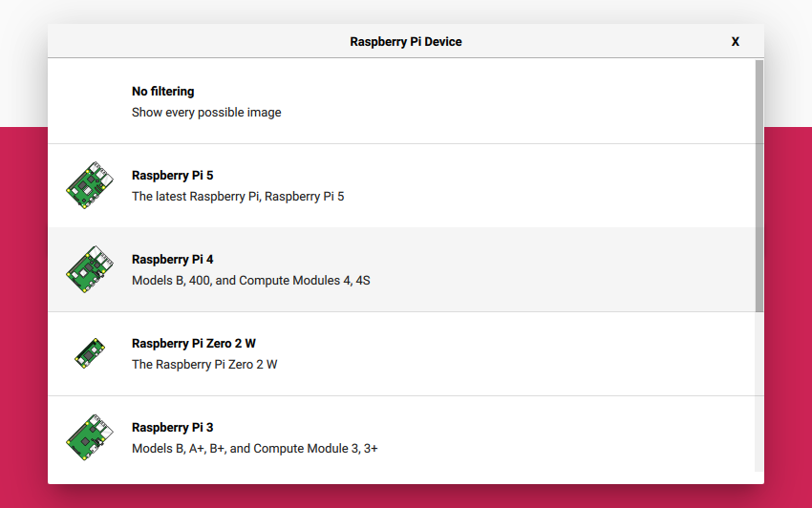Click "Show every possible image" description text
812x508 pixels.
point(206,113)
